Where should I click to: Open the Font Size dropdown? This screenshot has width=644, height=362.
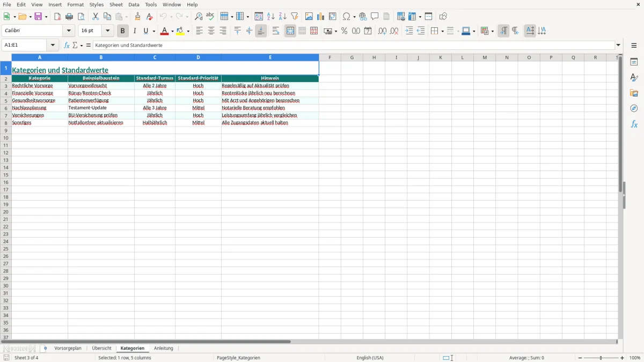click(x=108, y=31)
